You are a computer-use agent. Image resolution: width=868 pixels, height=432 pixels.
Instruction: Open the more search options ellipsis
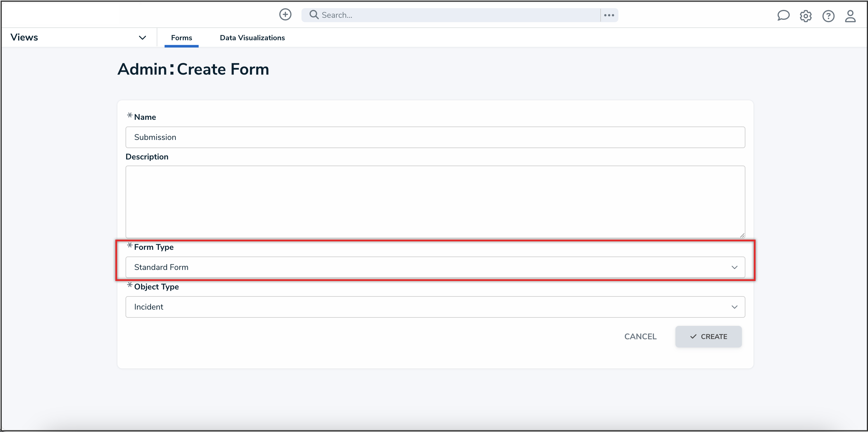click(x=609, y=15)
